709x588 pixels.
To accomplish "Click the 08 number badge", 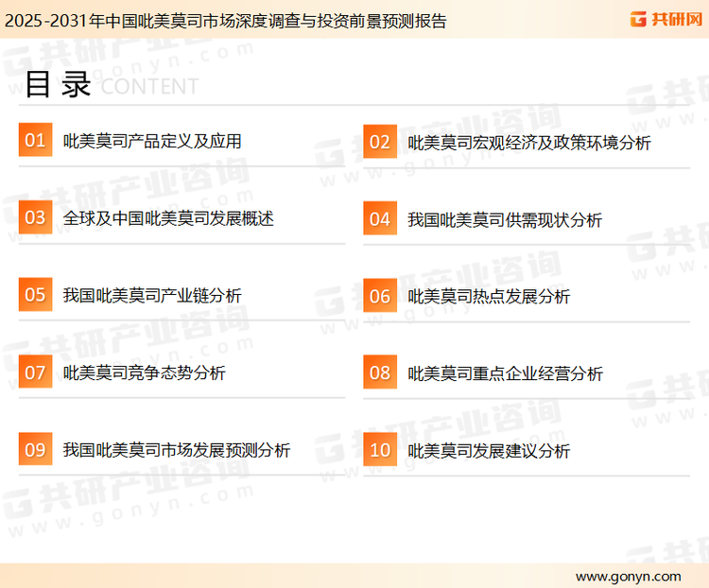I will coord(379,373).
